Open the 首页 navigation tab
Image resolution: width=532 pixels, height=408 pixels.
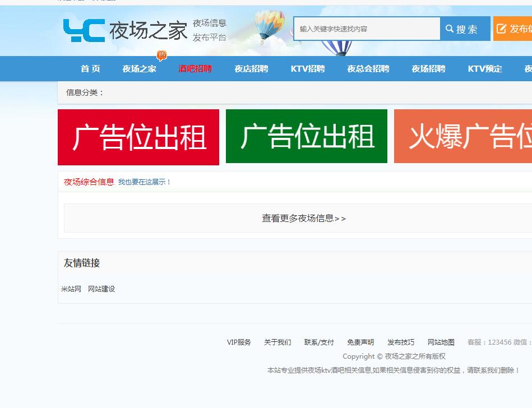point(90,69)
